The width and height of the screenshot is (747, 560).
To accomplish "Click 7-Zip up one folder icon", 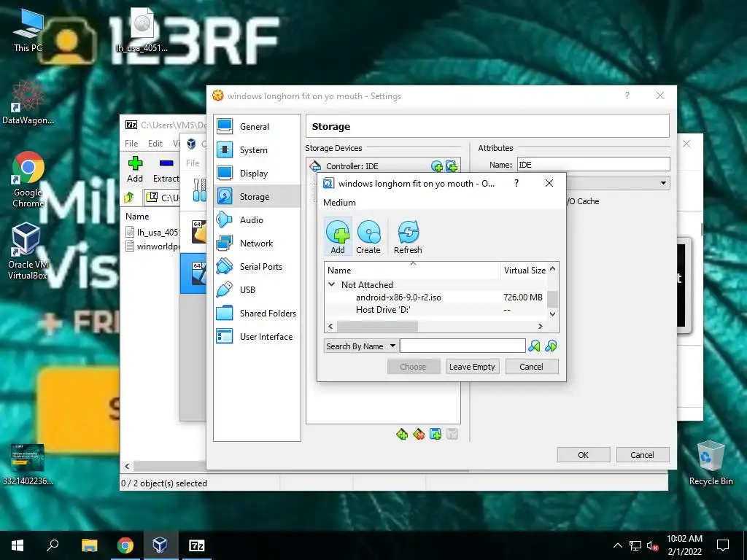I will coord(129,197).
